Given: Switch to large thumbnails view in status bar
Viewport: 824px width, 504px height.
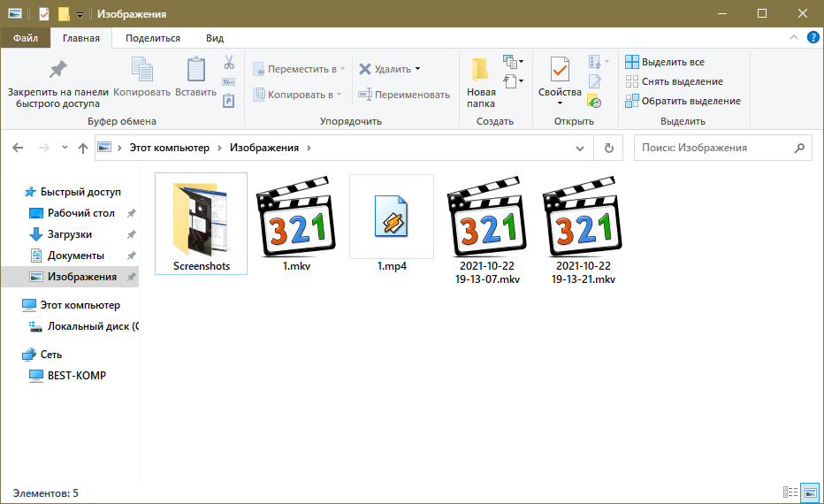Looking at the screenshot, I should [809, 493].
